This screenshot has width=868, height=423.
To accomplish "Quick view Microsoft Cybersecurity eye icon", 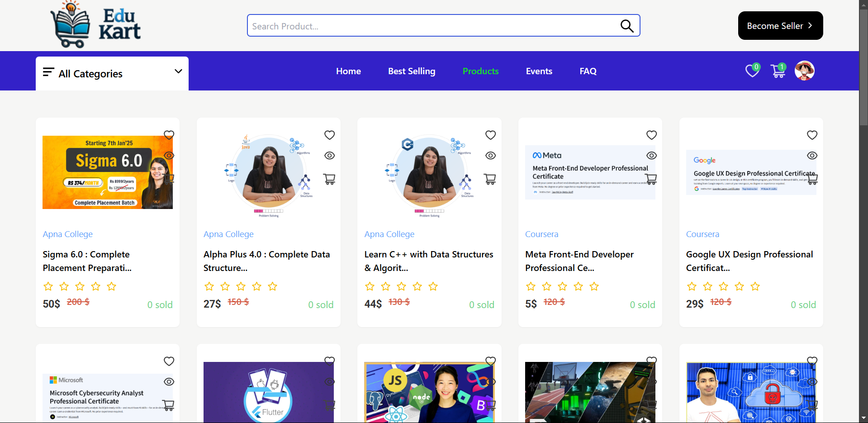I will pos(169,382).
